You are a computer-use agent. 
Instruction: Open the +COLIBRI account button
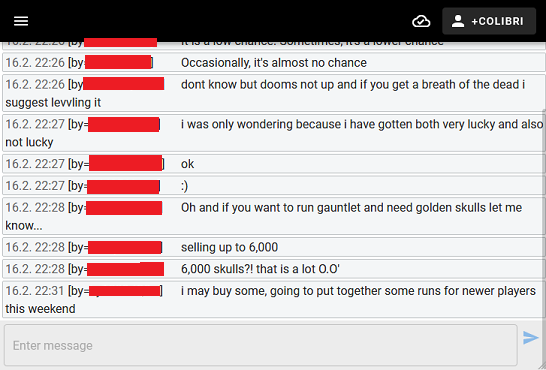[489, 21]
